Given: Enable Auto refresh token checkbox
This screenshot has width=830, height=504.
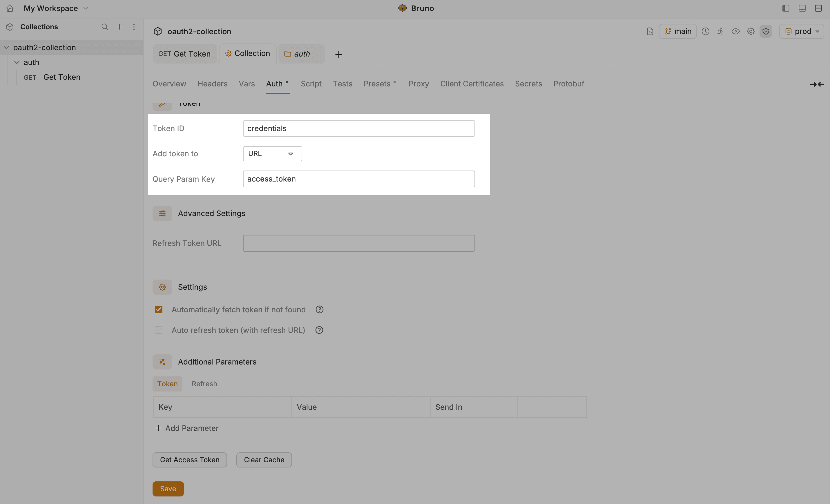Looking at the screenshot, I should tap(159, 330).
